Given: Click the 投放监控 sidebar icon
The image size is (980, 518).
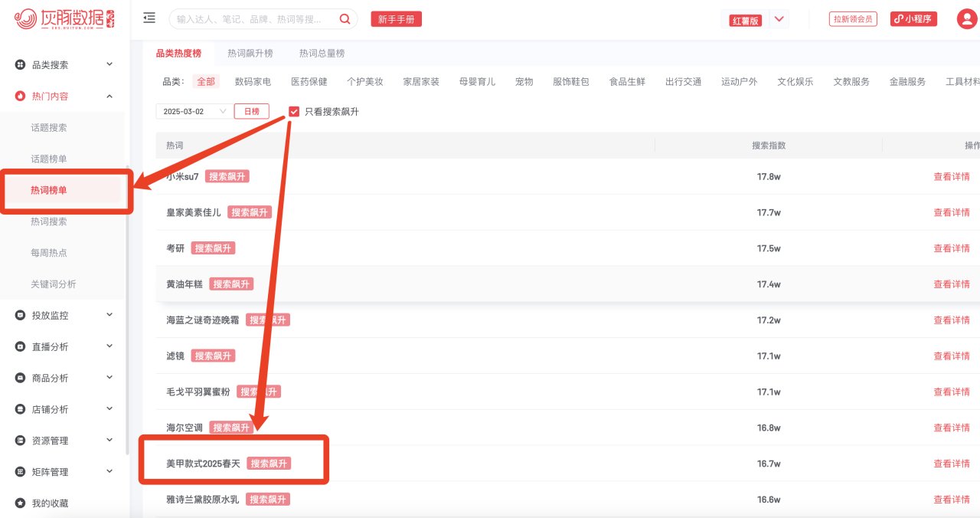Looking at the screenshot, I should tap(20, 315).
